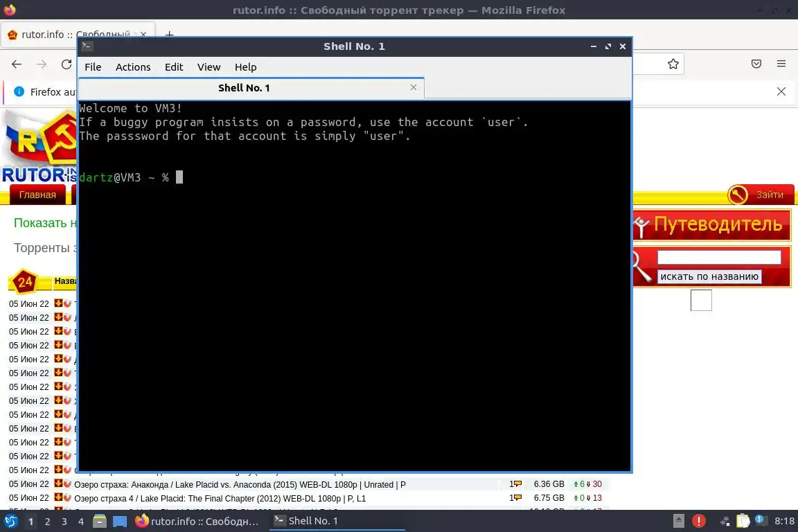Screen dimensions: 798x532
Task: Click the Firefox back arrow
Action: tap(17, 64)
